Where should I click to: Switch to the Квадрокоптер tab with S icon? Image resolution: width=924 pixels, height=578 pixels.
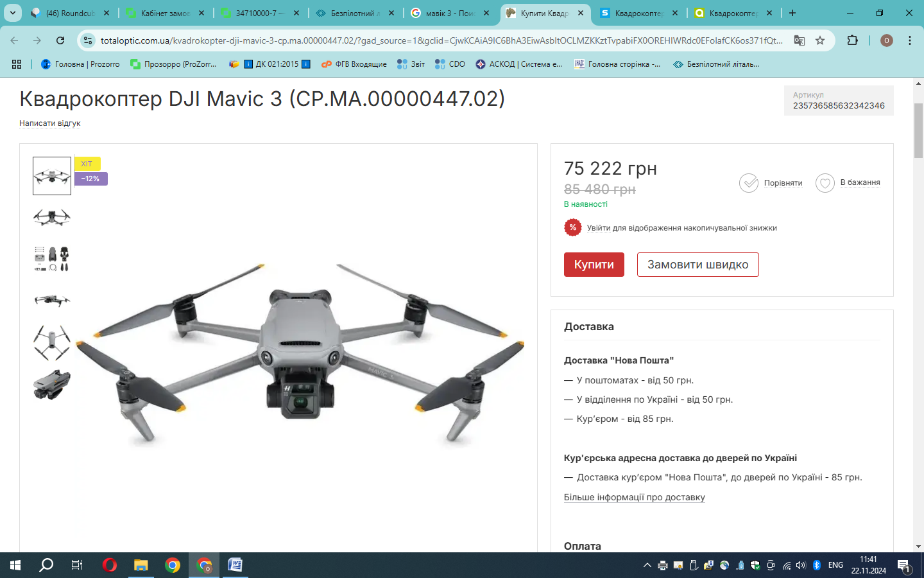pyautogui.click(x=638, y=13)
